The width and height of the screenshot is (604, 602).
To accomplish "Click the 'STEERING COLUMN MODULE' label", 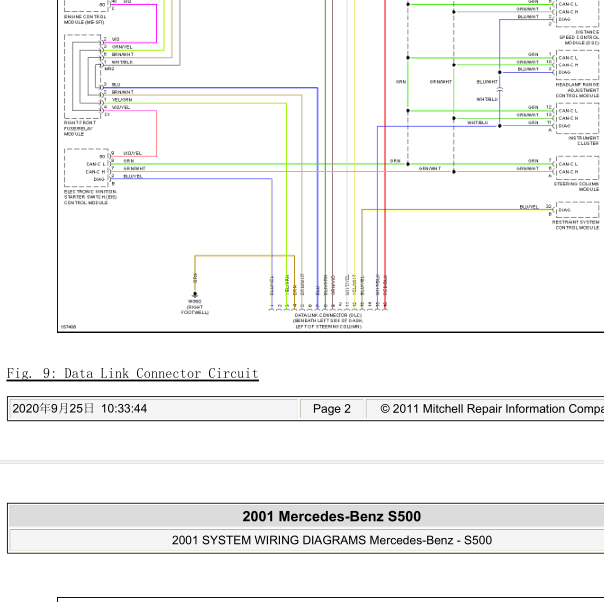I will click(x=577, y=186).
